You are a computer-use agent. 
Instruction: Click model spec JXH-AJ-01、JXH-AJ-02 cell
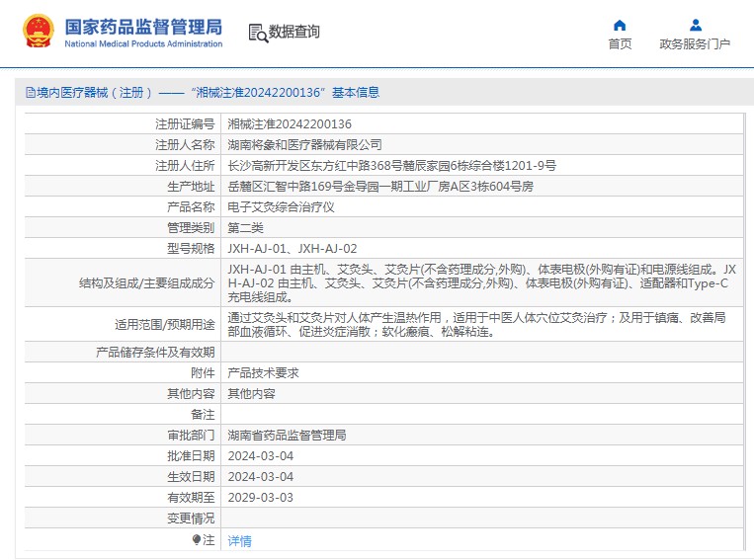coord(293,249)
